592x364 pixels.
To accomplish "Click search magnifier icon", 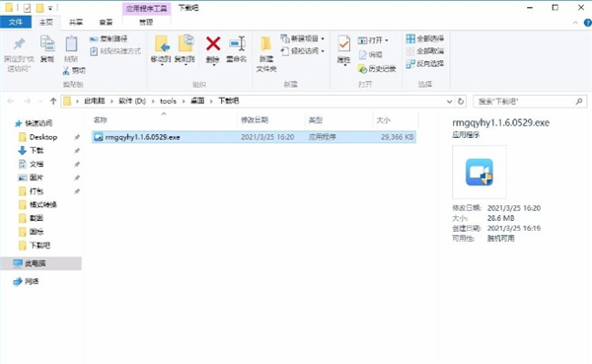I will pos(579,102).
